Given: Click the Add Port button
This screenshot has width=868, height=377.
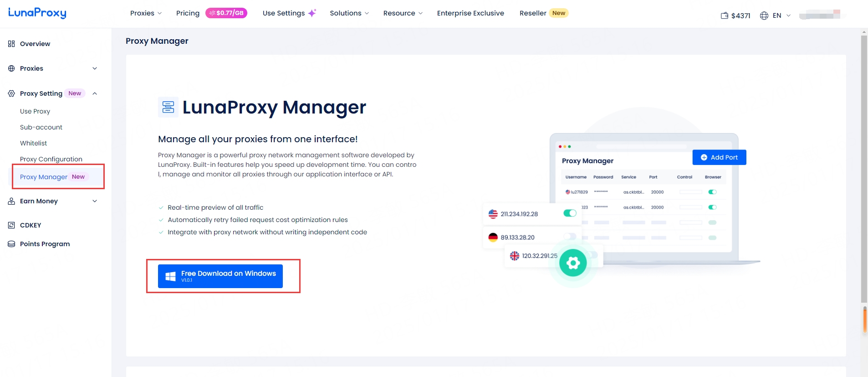Looking at the screenshot, I should [x=719, y=157].
